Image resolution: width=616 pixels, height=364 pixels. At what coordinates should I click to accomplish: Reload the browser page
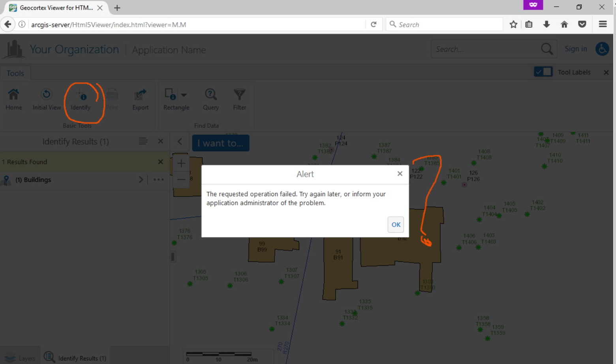tap(374, 24)
